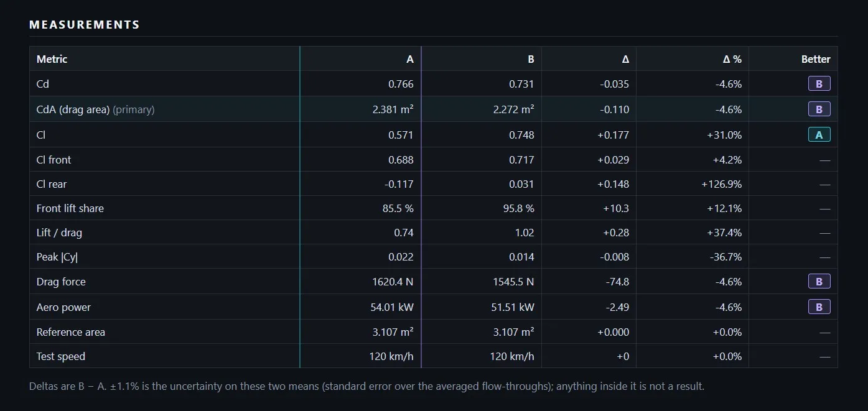Click the footnote starting "Deltas are B − A"
This screenshot has height=411, width=868.
(x=366, y=386)
